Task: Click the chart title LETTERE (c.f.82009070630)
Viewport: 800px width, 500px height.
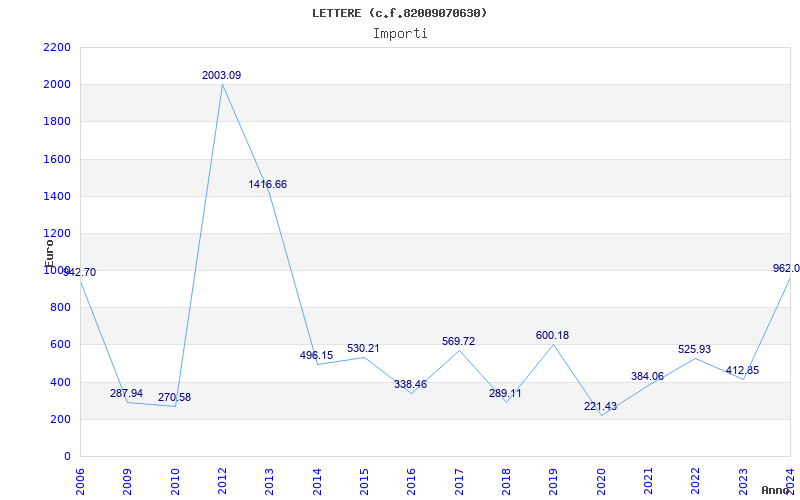Action: (x=399, y=13)
